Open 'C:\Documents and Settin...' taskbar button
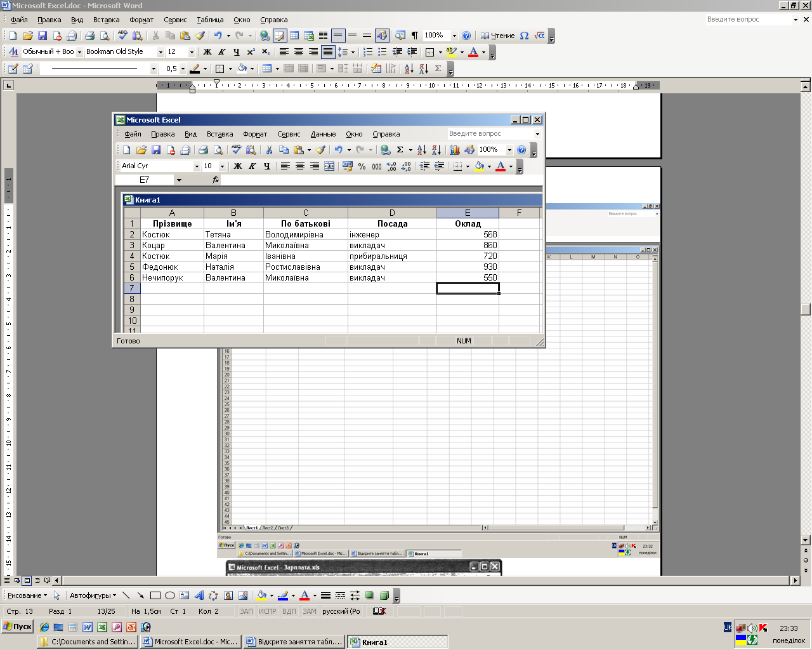Image resolution: width=812 pixels, height=650 pixels. coord(87,642)
